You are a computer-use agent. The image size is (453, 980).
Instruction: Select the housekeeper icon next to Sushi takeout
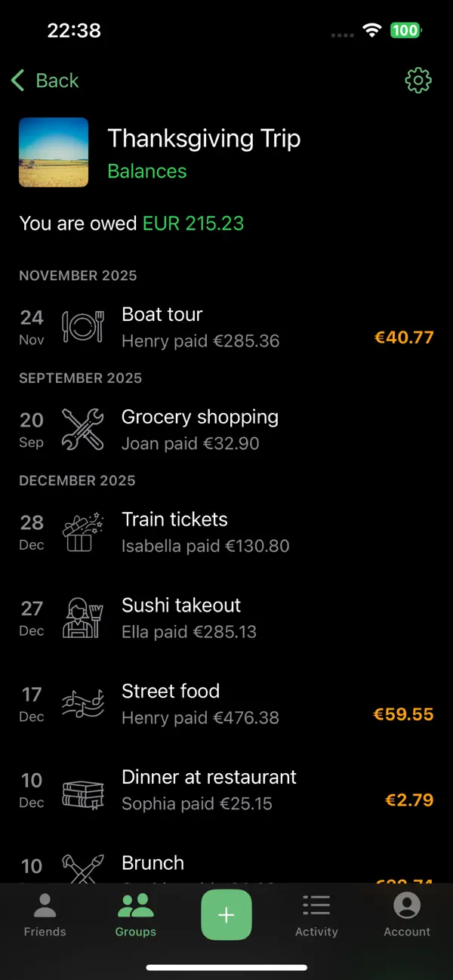pos(83,618)
